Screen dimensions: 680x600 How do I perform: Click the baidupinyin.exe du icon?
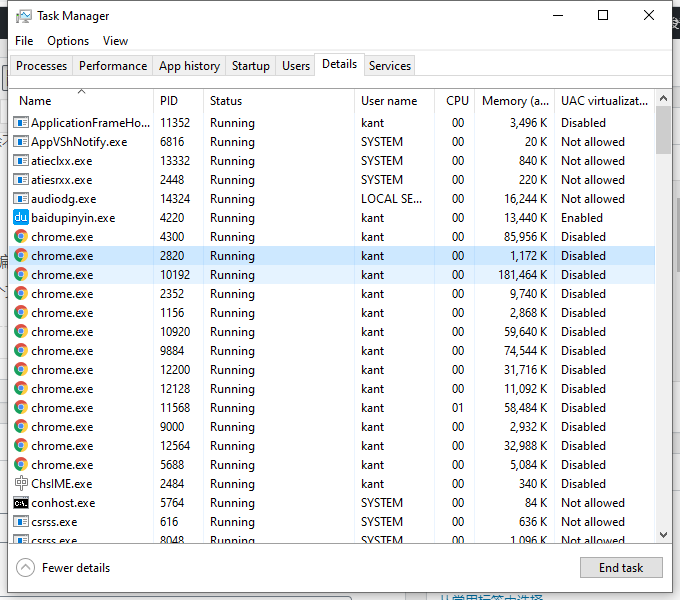(21, 217)
